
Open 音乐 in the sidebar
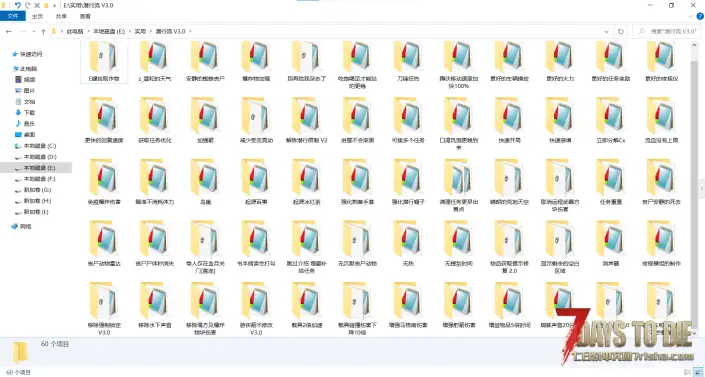(x=25, y=124)
